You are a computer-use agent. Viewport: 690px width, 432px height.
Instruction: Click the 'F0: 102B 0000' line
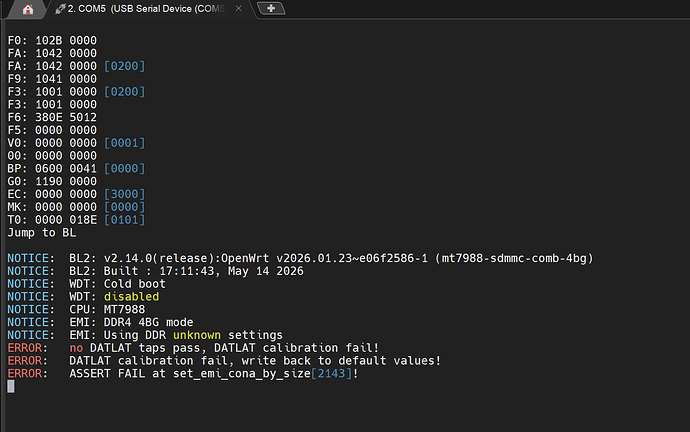[x=52, y=40]
